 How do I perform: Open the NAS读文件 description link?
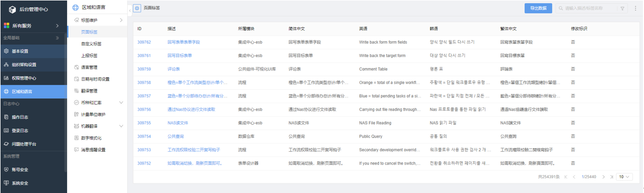point(178,123)
